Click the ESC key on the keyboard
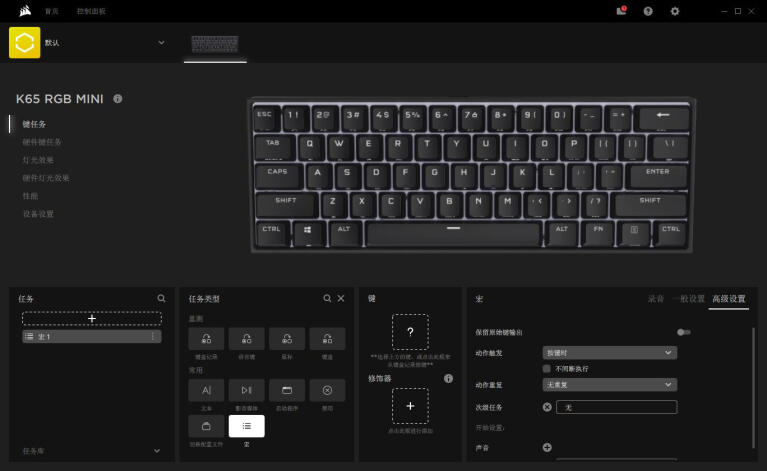 coord(266,117)
